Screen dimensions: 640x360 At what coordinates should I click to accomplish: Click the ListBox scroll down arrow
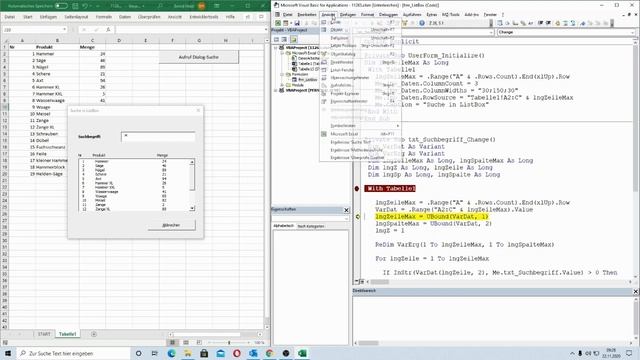tap(192, 209)
